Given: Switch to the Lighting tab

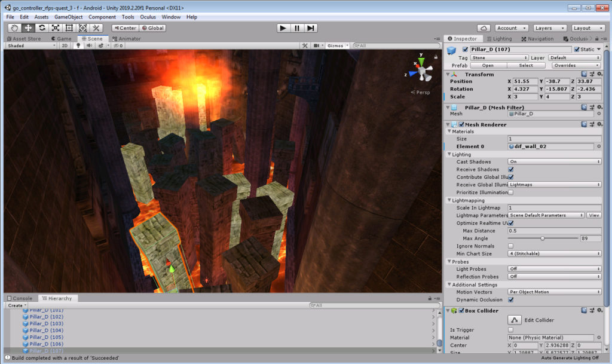Looking at the screenshot, I should pyautogui.click(x=499, y=39).
